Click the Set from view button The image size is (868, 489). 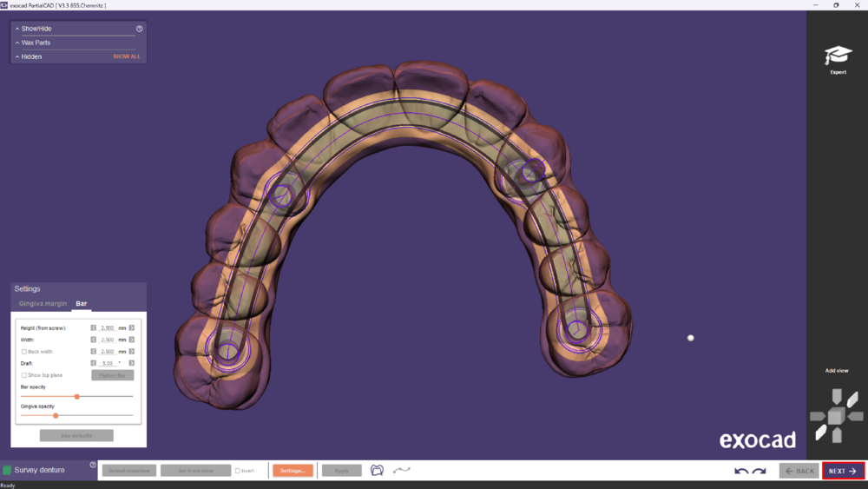[x=195, y=471]
